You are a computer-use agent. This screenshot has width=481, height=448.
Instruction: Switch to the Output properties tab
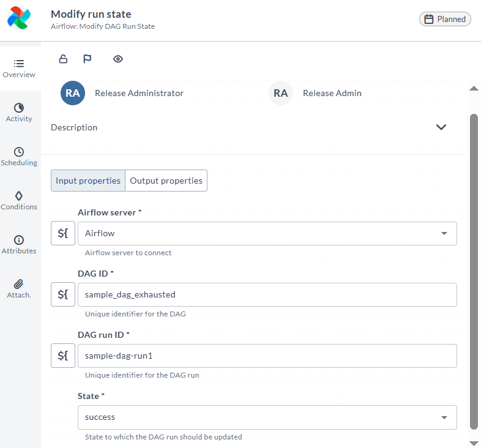(166, 181)
